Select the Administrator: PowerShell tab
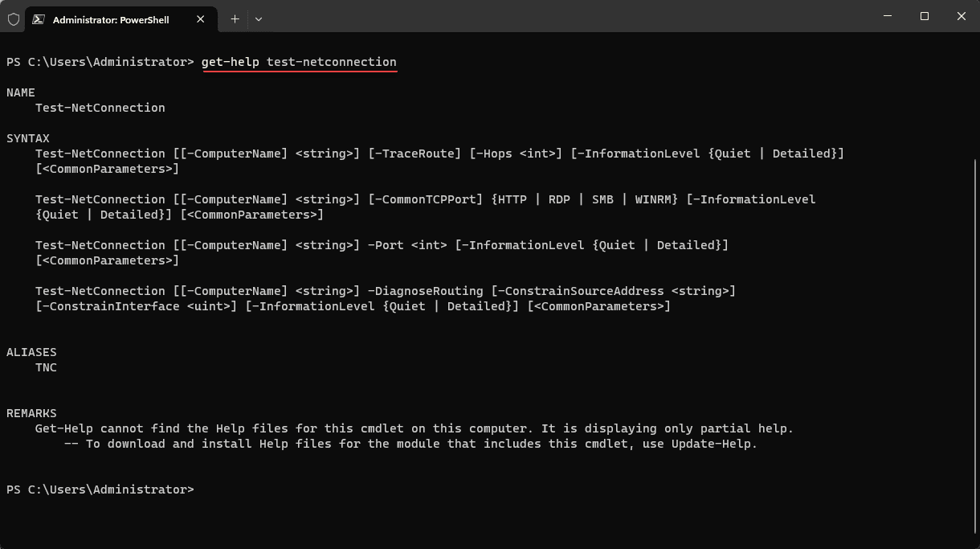The height and width of the screenshot is (549, 980). (x=111, y=19)
